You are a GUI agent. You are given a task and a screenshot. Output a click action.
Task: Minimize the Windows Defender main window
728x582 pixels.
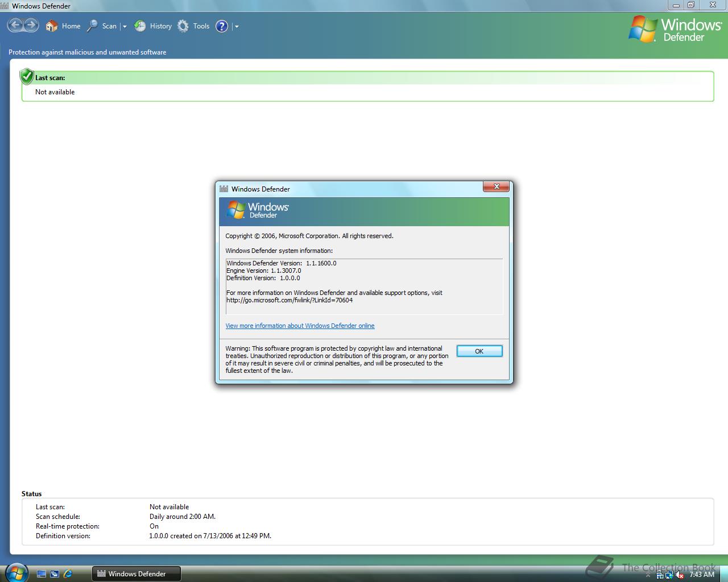(x=676, y=5)
